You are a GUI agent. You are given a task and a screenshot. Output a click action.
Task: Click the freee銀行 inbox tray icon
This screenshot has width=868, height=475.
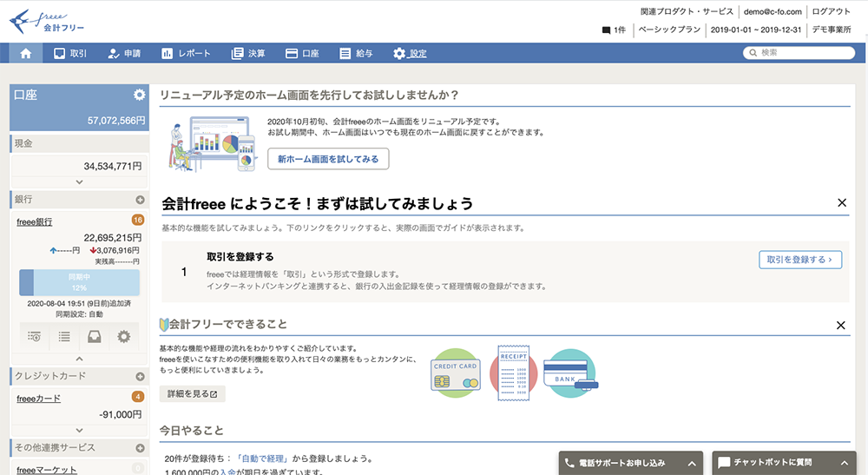[94, 337]
